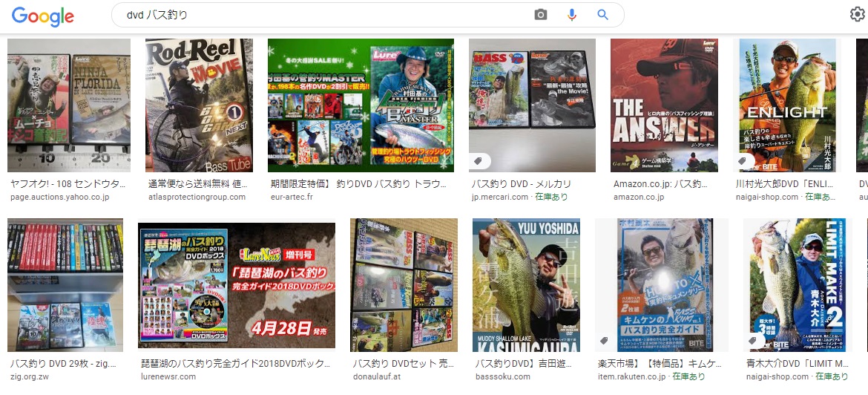Click source zig.org.zw
This screenshot has height=395, width=868.
point(29,376)
